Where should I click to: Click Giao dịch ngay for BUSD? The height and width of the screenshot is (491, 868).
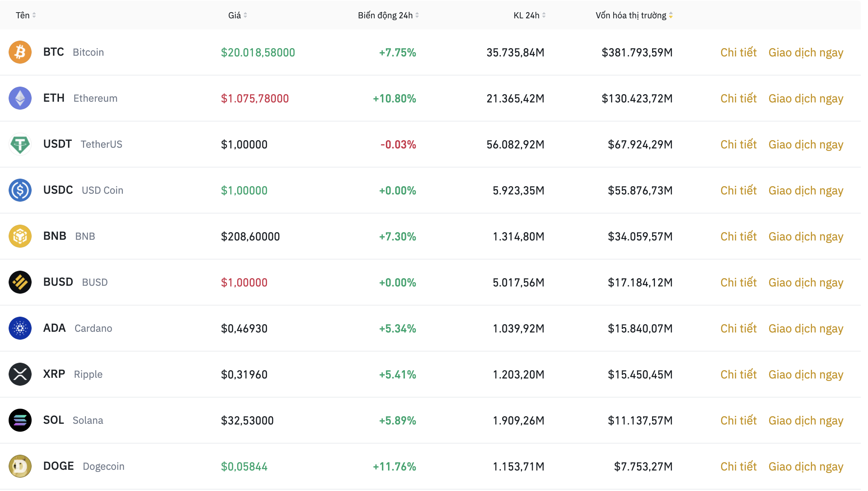tap(806, 283)
